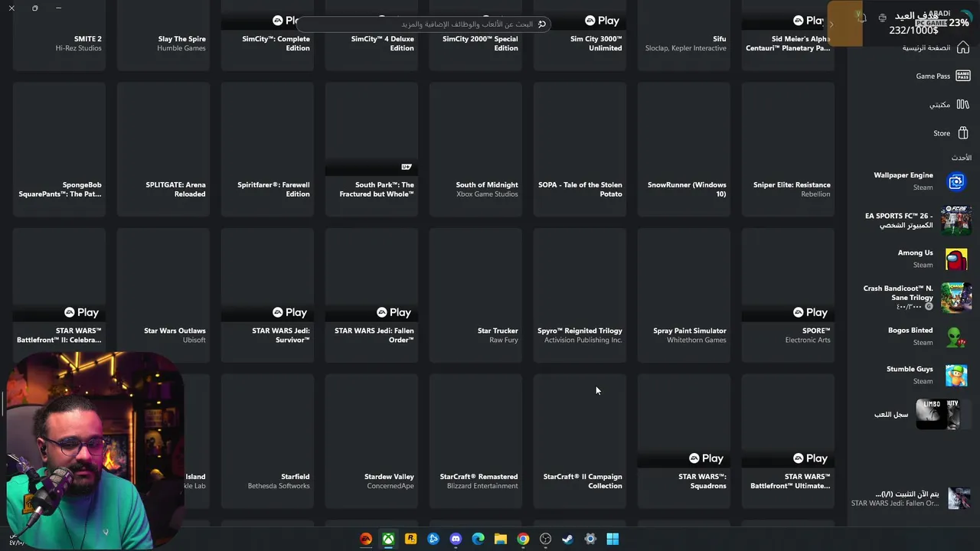Open Wallpaper Engine icon in recent list
Image resolution: width=980 pixels, height=551 pixels.
pyautogui.click(x=956, y=181)
